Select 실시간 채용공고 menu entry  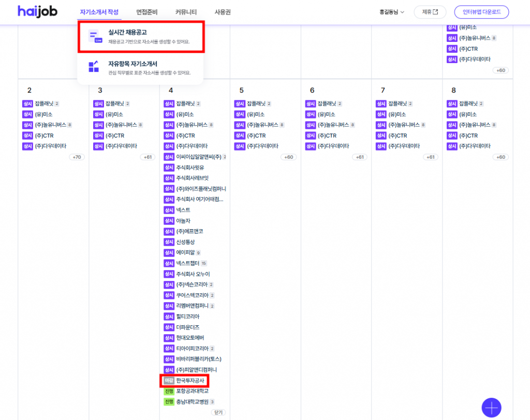(x=141, y=37)
